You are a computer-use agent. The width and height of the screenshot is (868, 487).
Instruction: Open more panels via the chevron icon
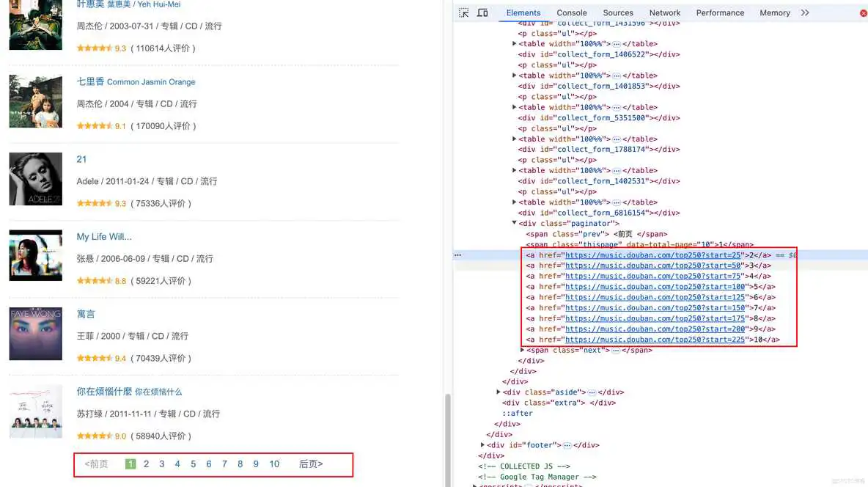click(806, 12)
